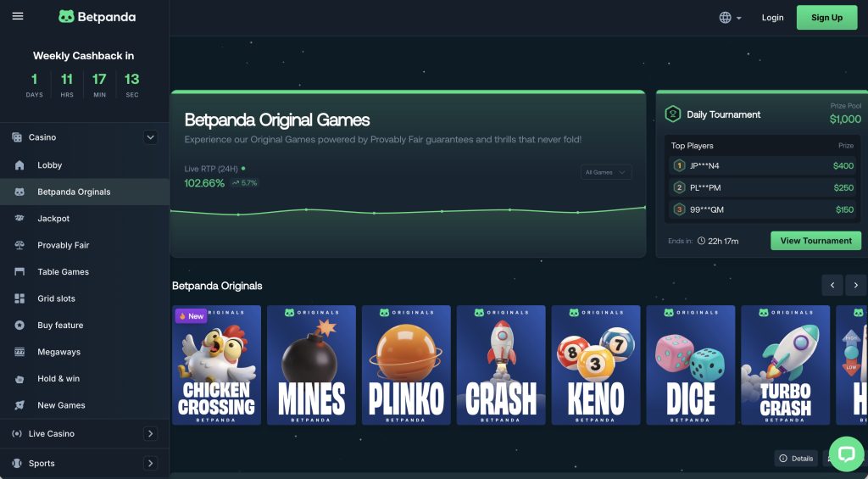Image resolution: width=868 pixels, height=479 pixels.
Task: Click the Sports ball icon
Action: pos(17,463)
